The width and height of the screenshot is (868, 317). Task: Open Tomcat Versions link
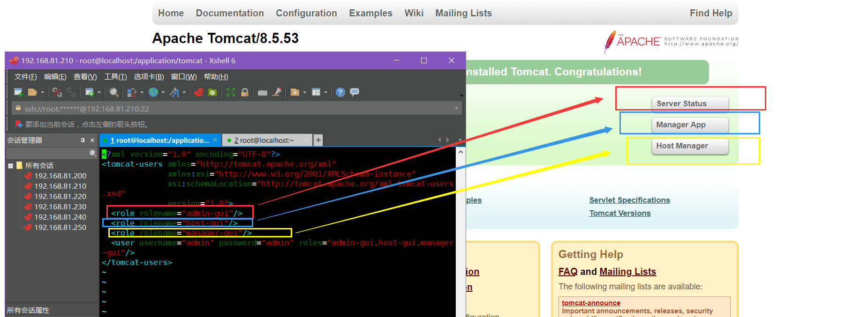pos(619,213)
